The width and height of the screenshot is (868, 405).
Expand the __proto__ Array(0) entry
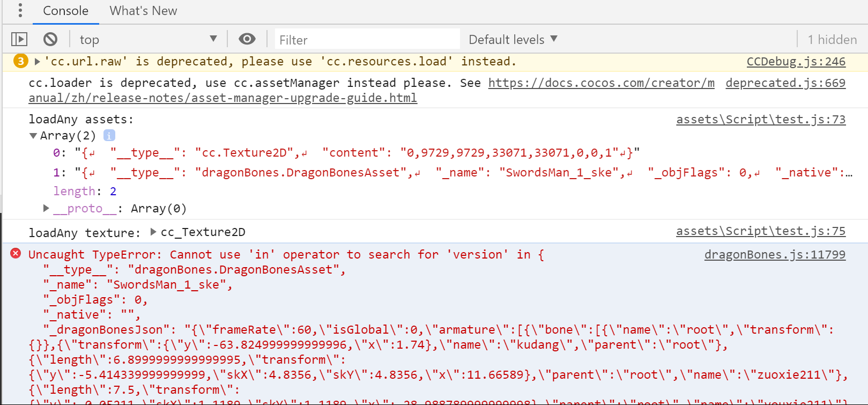point(46,208)
